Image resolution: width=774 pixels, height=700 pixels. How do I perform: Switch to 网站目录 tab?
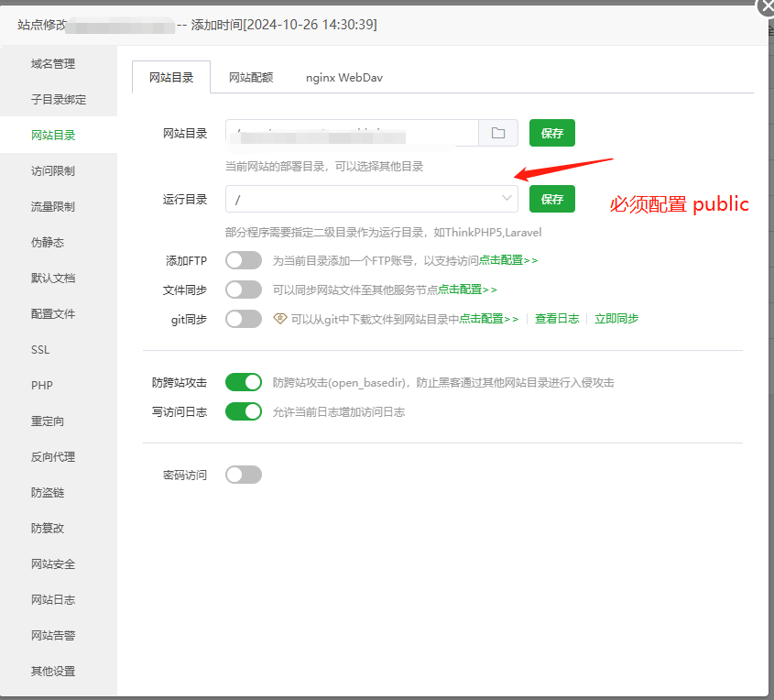pos(171,78)
